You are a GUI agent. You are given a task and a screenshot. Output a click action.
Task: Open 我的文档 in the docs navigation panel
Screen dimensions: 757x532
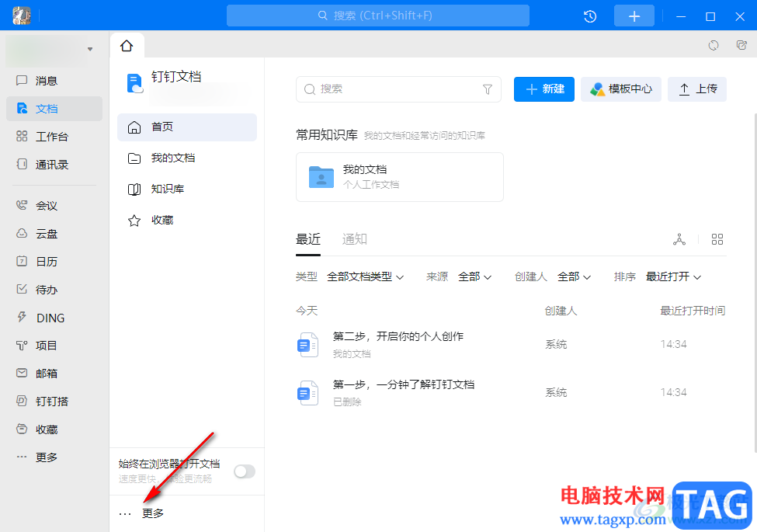(187, 158)
